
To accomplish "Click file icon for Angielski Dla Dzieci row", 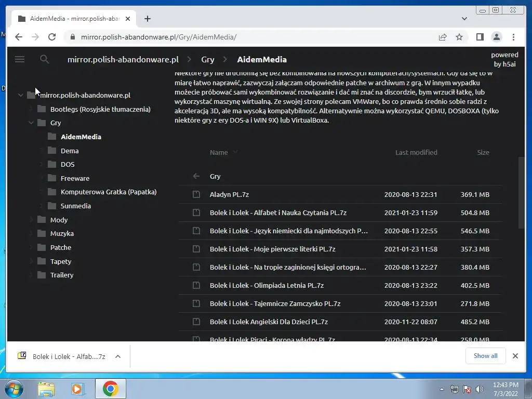I will [196, 322].
